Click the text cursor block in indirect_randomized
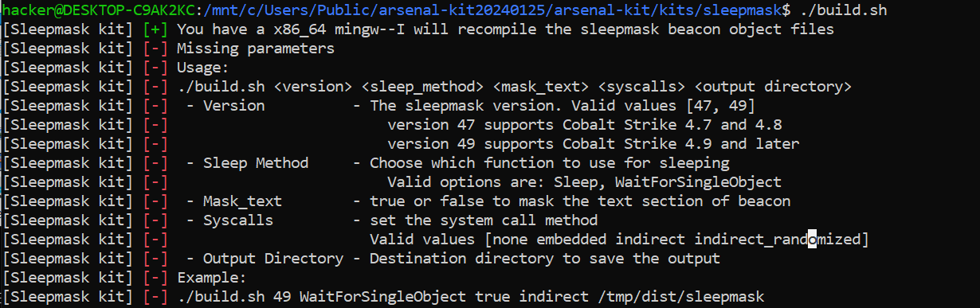Viewport: 980px width, 308px height. click(x=812, y=239)
